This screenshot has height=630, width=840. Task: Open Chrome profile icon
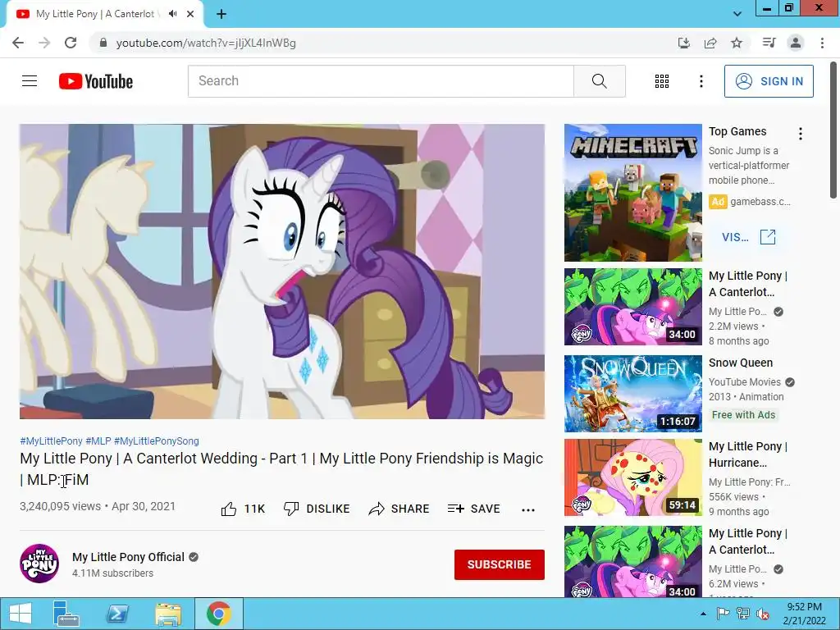pyautogui.click(x=796, y=43)
